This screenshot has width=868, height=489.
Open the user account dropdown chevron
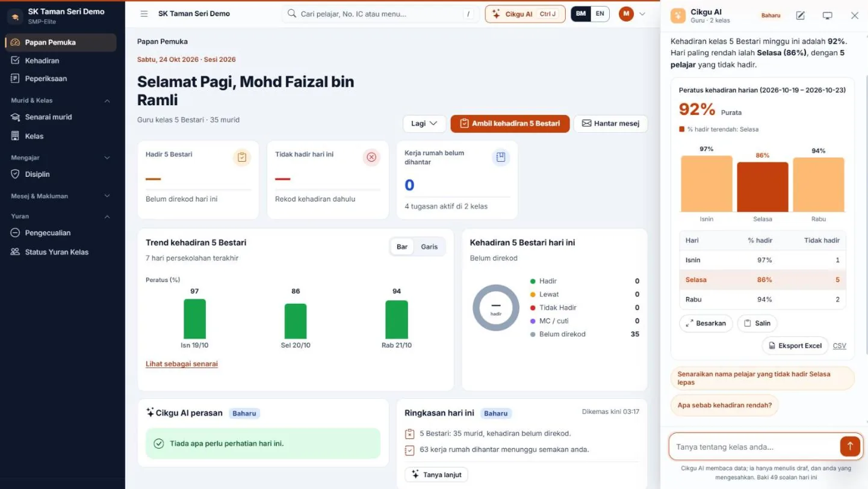coord(642,14)
